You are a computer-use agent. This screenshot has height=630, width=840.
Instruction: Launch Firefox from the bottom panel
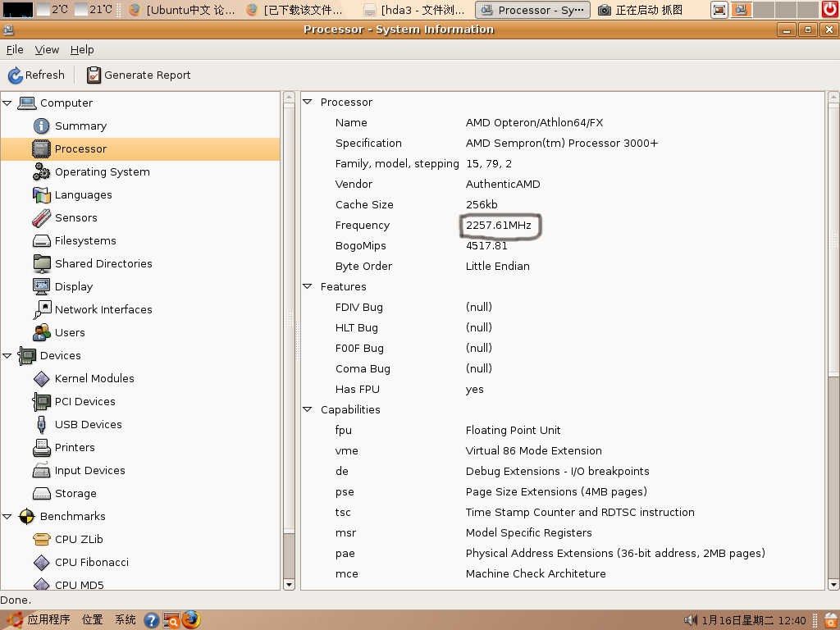pyautogui.click(x=191, y=620)
